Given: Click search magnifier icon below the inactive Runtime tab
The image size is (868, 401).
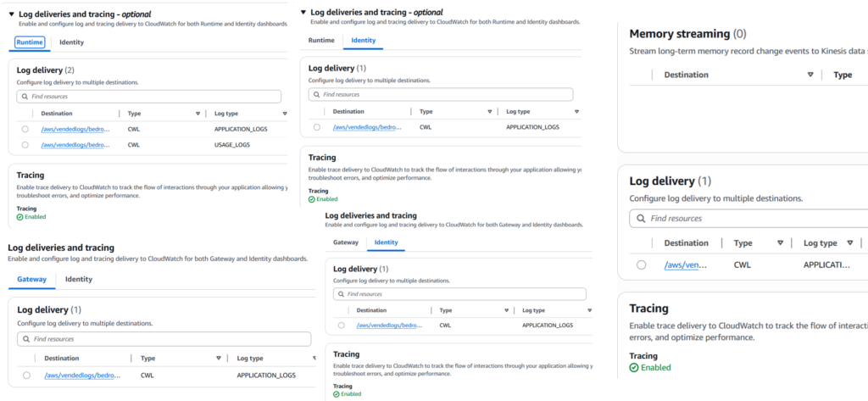Looking at the screenshot, I should click(317, 94).
